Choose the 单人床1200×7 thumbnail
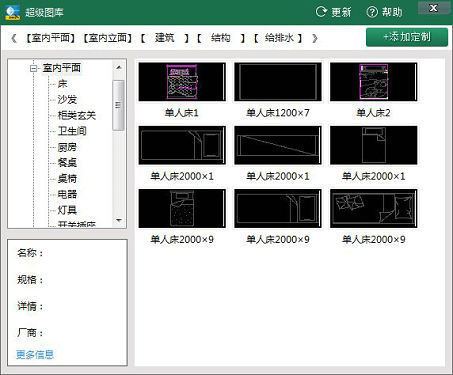The image size is (453, 375). [x=278, y=82]
